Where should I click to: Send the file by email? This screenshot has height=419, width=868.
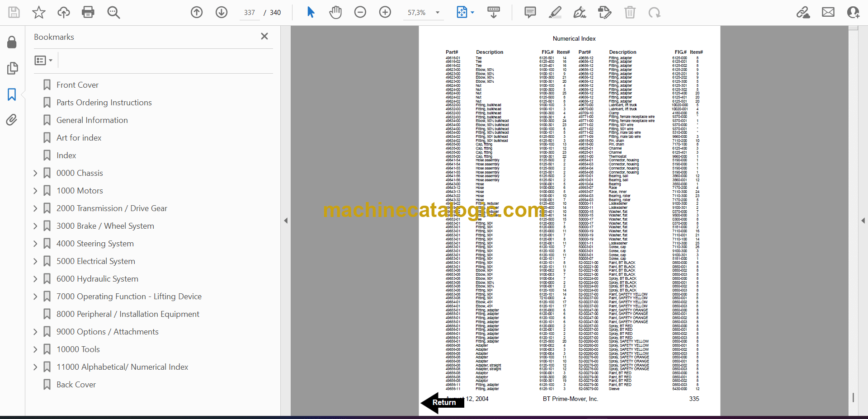pyautogui.click(x=828, y=12)
